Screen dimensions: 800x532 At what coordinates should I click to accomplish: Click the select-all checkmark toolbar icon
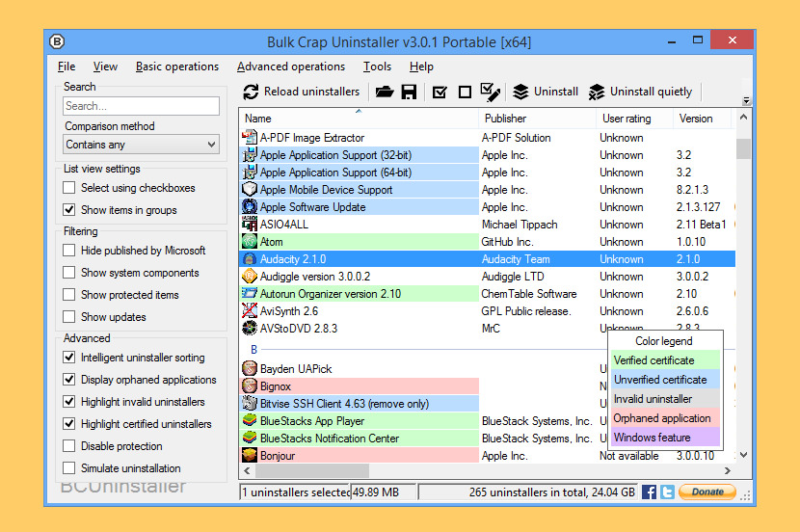(x=440, y=93)
